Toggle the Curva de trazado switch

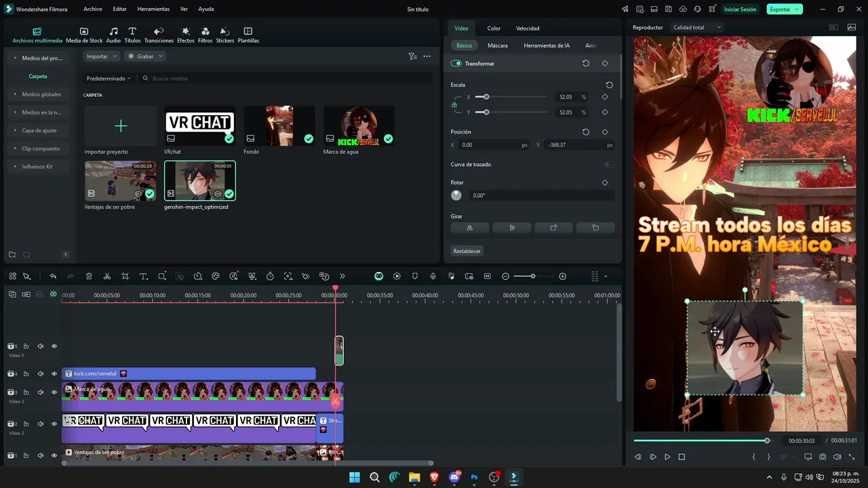click(610, 164)
